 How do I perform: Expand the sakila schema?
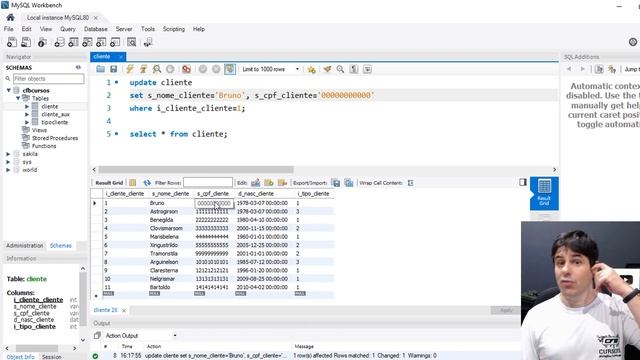[9, 154]
